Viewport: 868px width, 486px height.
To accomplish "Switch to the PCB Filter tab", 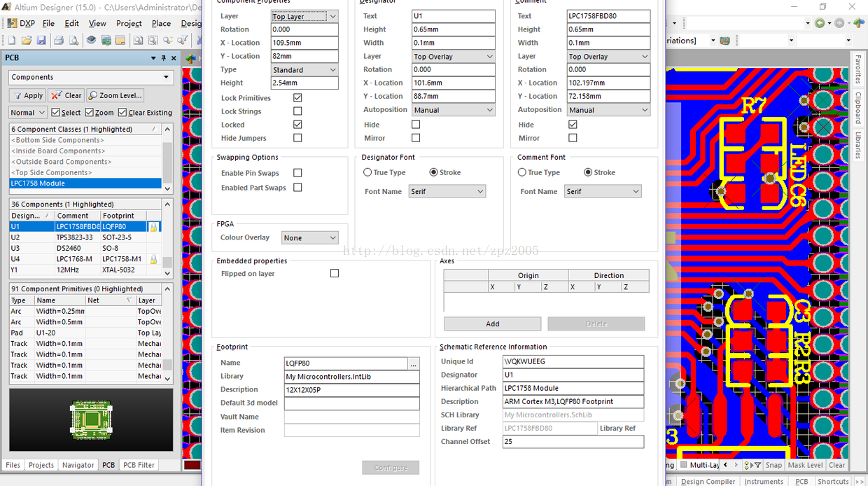I will point(139,465).
